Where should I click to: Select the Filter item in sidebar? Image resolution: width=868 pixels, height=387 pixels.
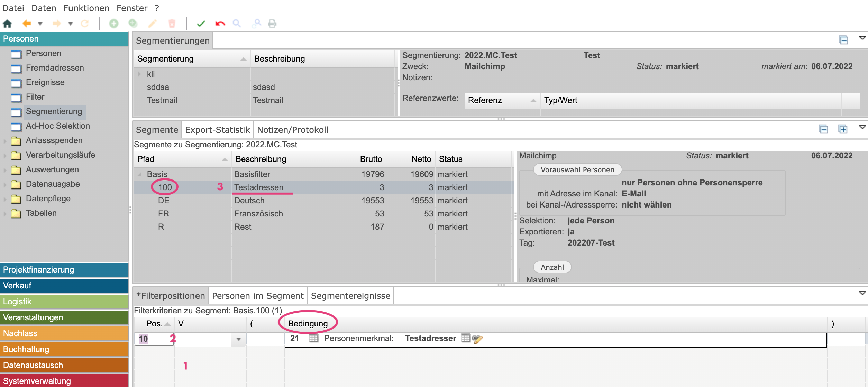pos(35,97)
